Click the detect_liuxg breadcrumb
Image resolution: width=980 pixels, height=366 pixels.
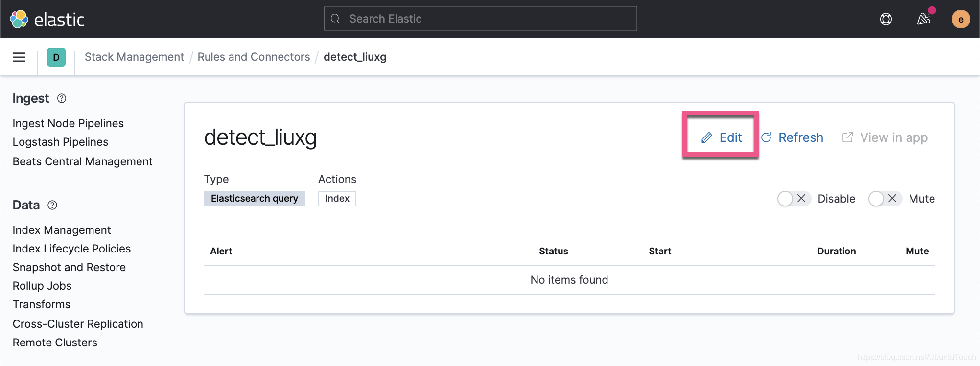355,57
